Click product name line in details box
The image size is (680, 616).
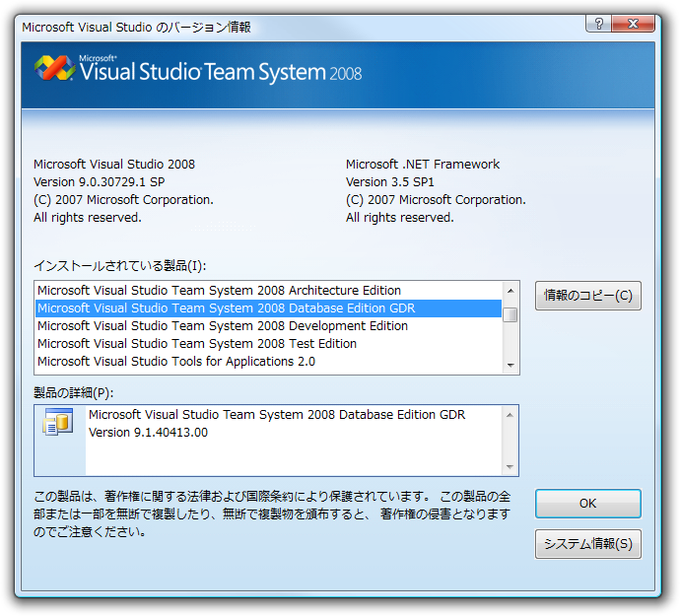click(277, 415)
